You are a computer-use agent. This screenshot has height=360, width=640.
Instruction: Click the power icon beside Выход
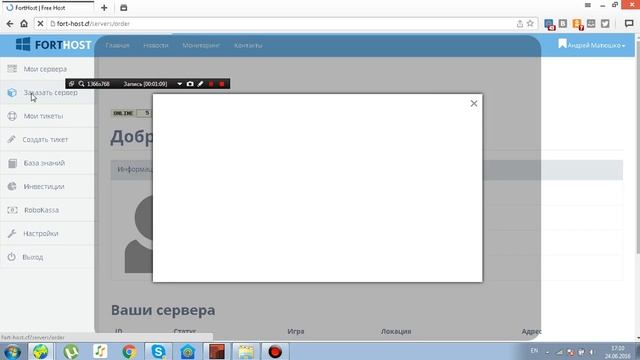[11, 257]
